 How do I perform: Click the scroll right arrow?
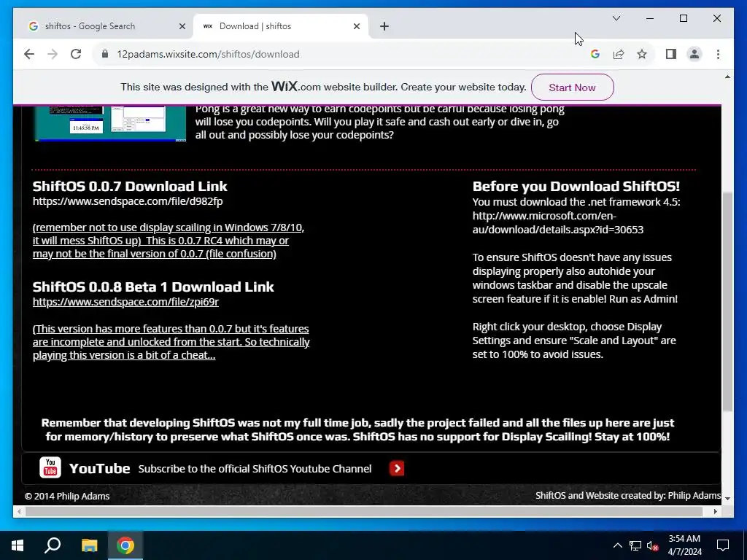tap(716, 511)
